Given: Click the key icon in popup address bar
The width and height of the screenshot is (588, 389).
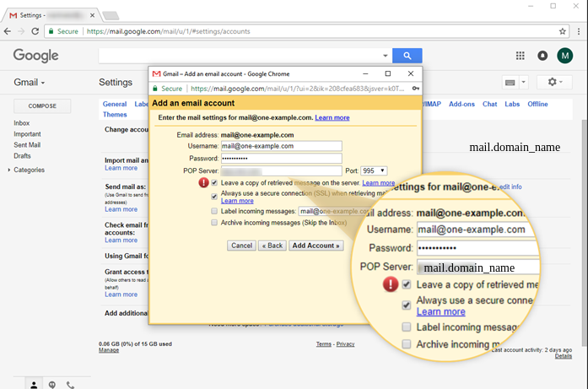Looking at the screenshot, I should point(416,89).
